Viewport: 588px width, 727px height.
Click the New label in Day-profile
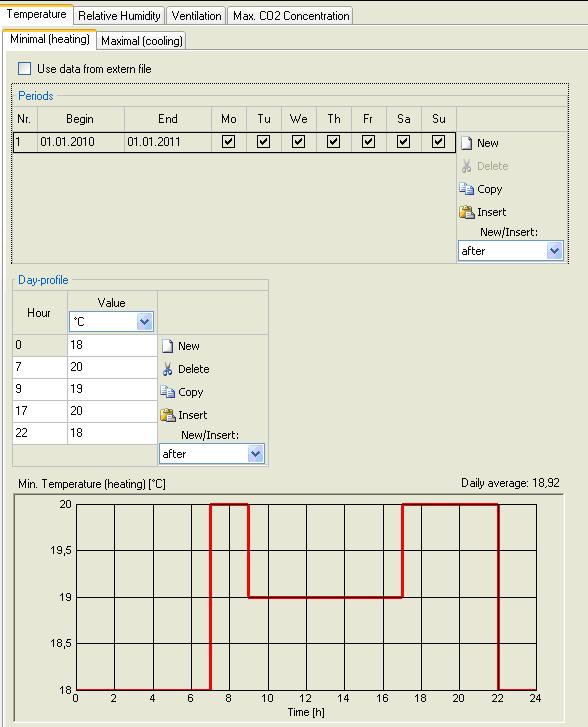(189, 346)
